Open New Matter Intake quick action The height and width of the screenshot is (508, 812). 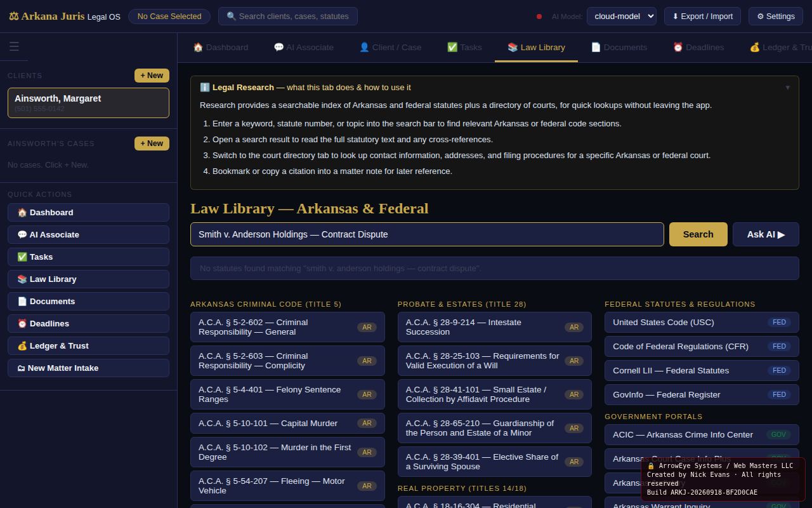[x=88, y=368]
